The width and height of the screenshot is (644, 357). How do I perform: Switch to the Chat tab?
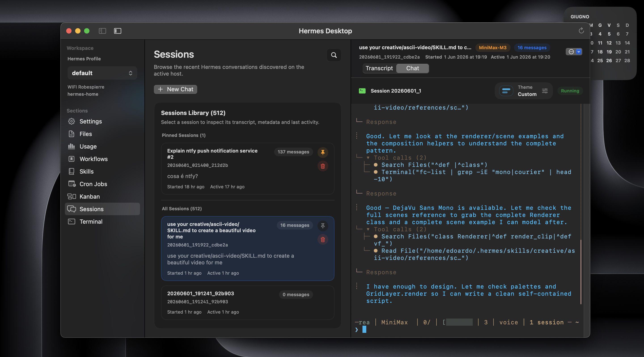[x=413, y=68]
